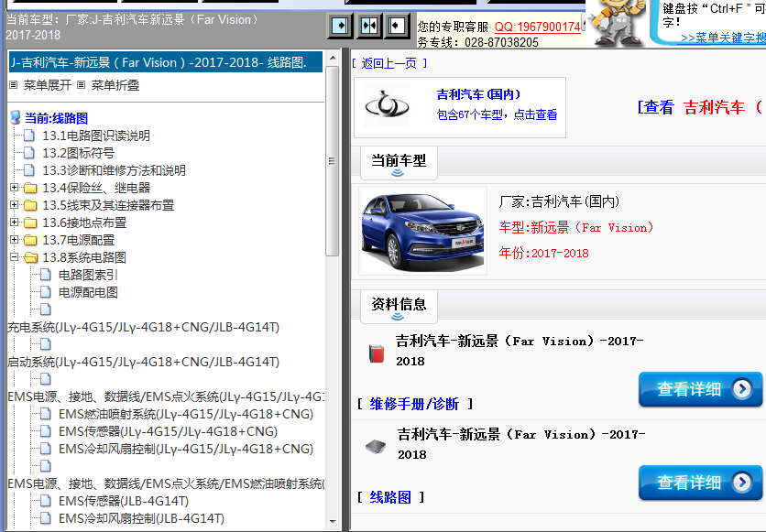Click the Geely brand logo image
The image size is (766, 532).
[388, 106]
